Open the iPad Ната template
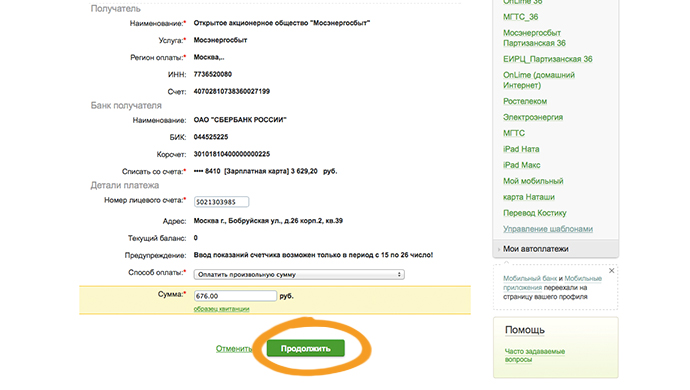This screenshot has height=390, width=690. [521, 149]
